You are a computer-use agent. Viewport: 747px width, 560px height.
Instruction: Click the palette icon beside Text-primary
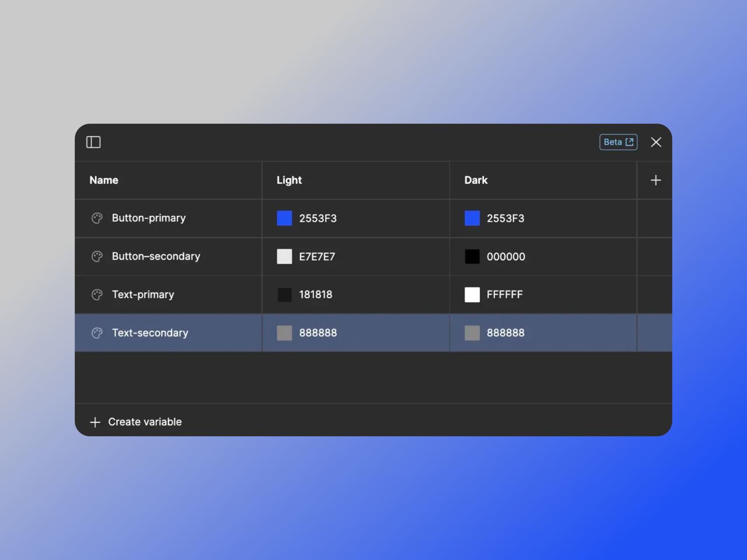pos(97,295)
